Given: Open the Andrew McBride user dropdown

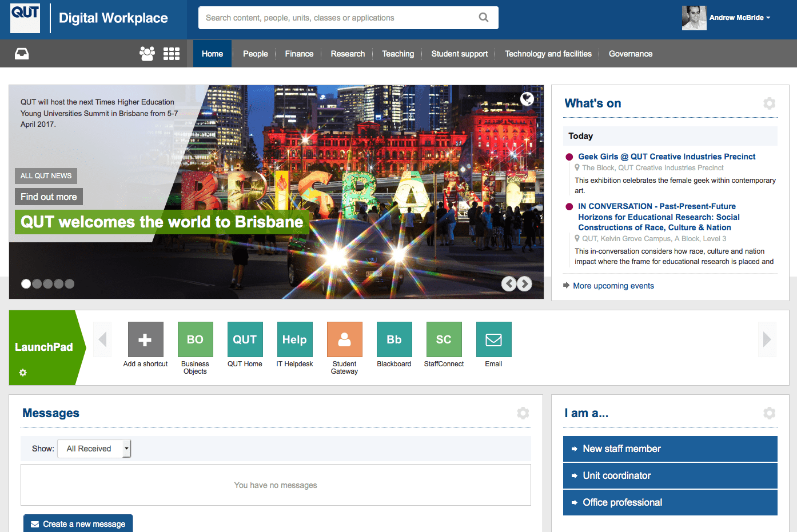Looking at the screenshot, I should click(x=740, y=18).
